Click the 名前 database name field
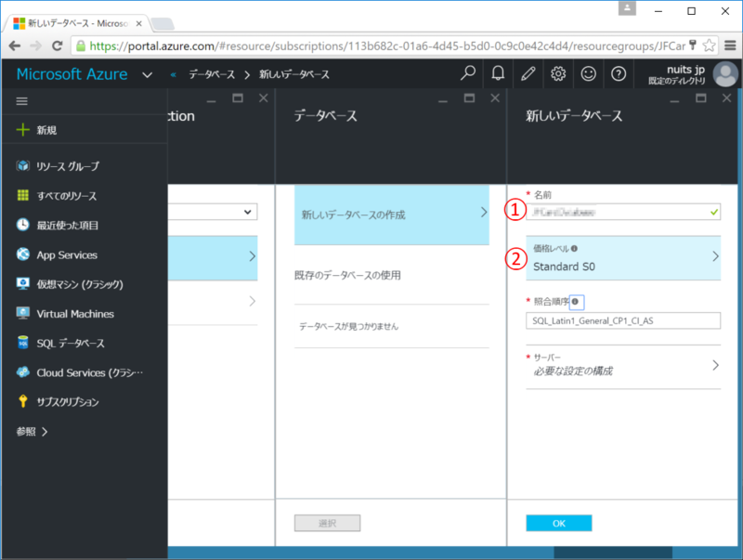Image resolution: width=743 pixels, height=560 pixels. pos(623,212)
